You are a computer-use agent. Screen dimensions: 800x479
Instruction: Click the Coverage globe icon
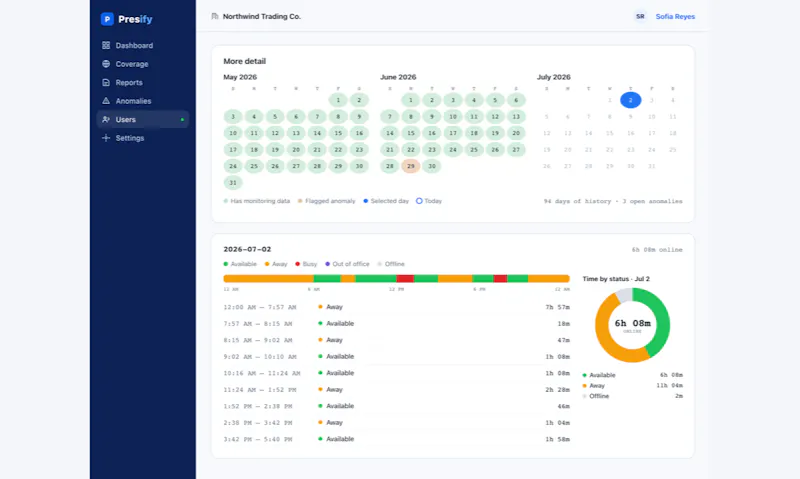[x=106, y=64]
